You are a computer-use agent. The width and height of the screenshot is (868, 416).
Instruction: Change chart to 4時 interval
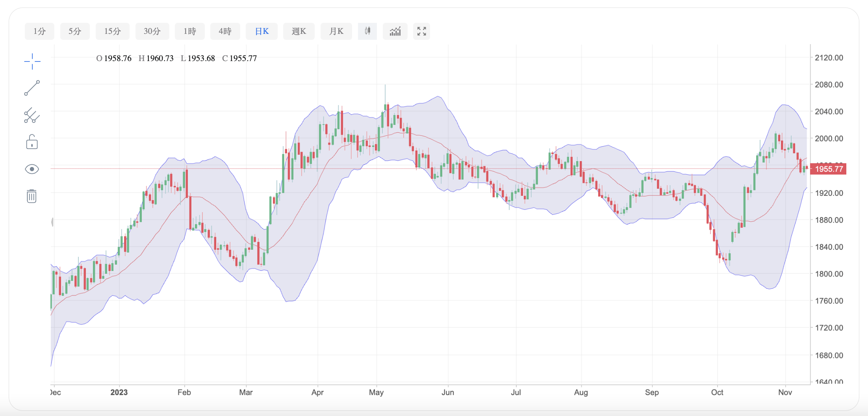click(225, 31)
